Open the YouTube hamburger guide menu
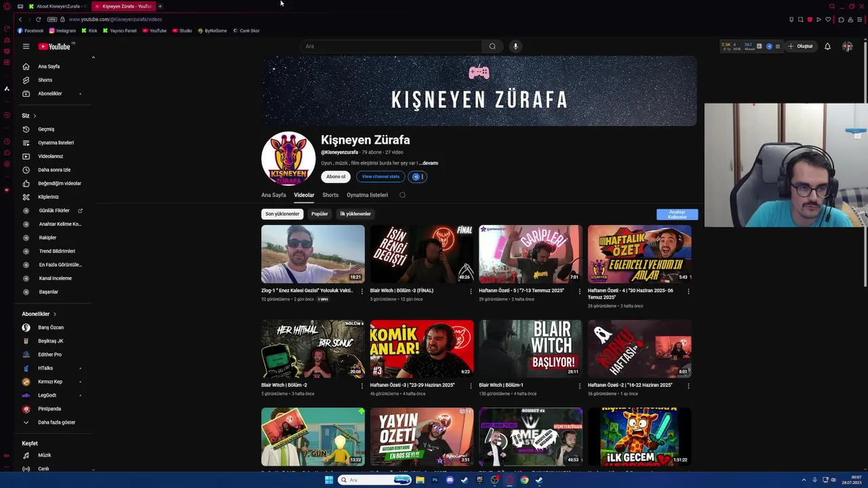This screenshot has width=868, height=488. pos(26,46)
